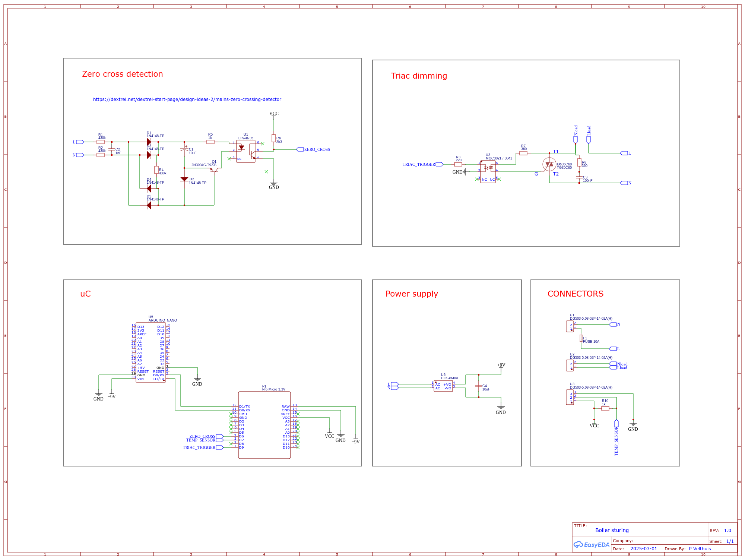Viewport: 745px width, 560px height.
Task: Click the MOC3021 optotriac symbol
Action: click(x=488, y=172)
